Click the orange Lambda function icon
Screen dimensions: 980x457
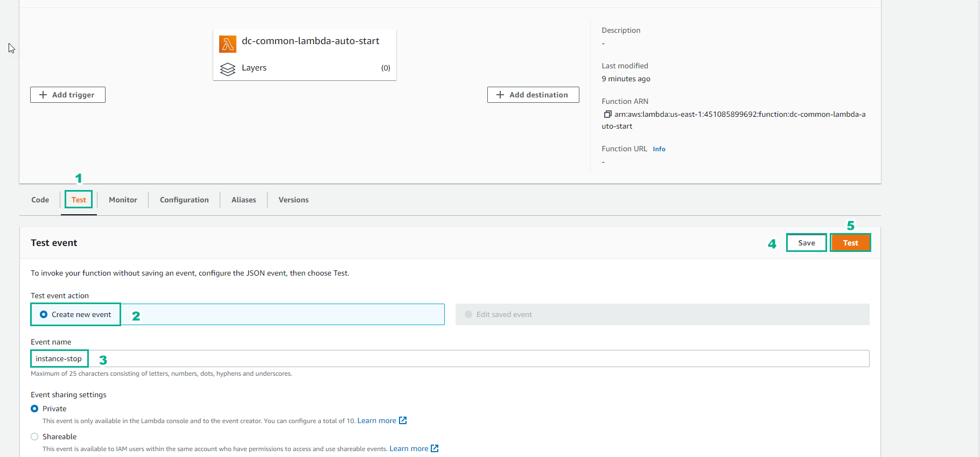228,44
